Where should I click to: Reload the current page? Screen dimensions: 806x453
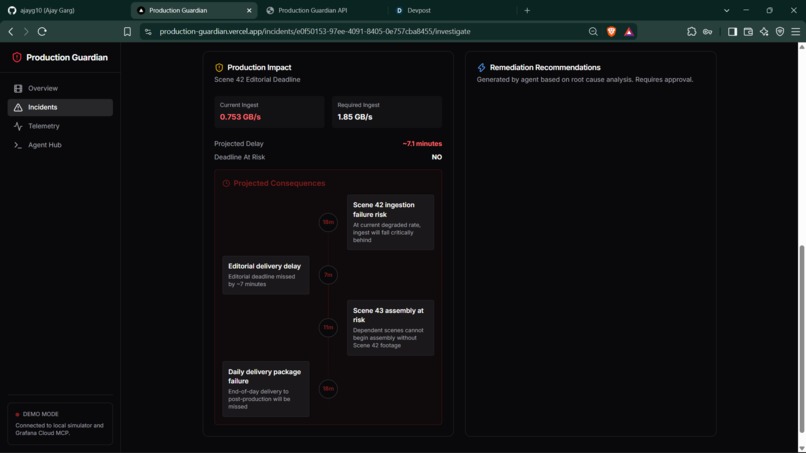coord(42,31)
